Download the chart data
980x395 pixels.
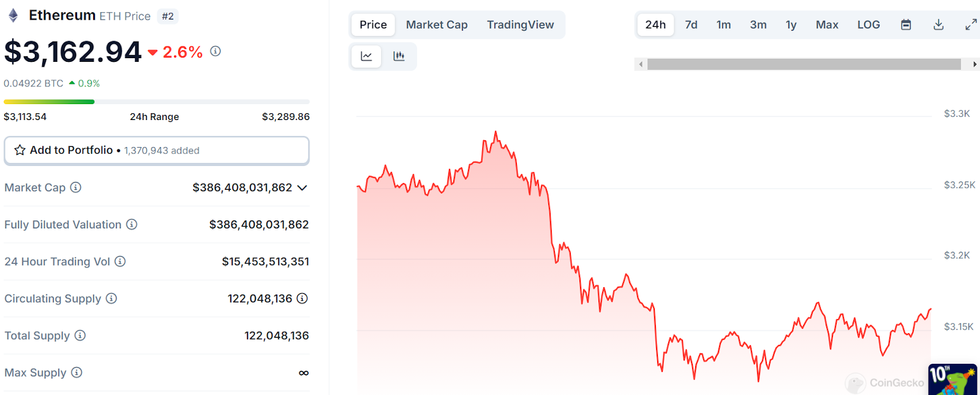[938, 24]
